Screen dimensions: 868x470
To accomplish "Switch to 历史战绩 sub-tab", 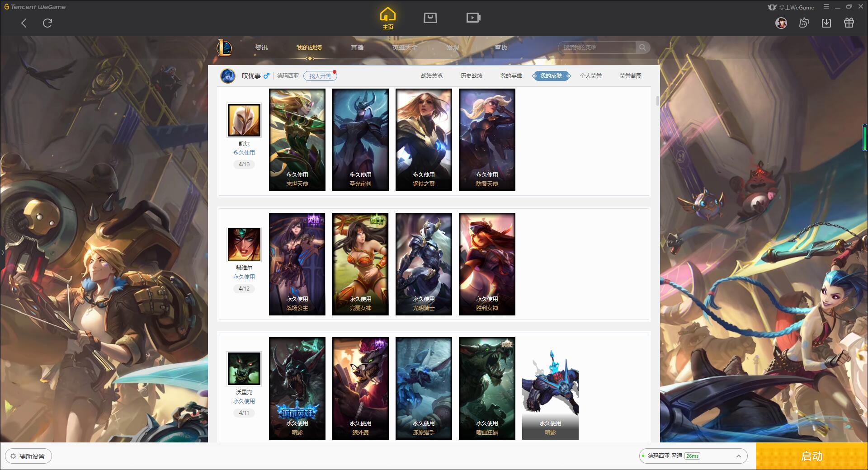I will [472, 76].
